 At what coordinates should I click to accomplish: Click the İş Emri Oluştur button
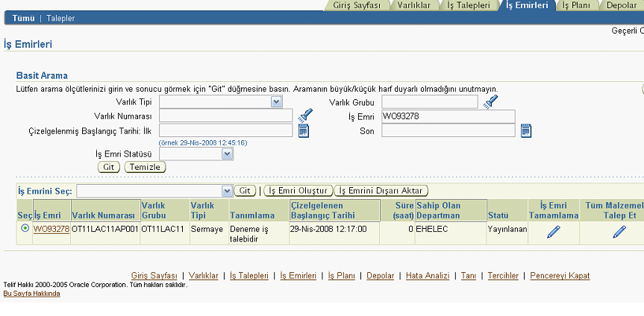point(298,191)
